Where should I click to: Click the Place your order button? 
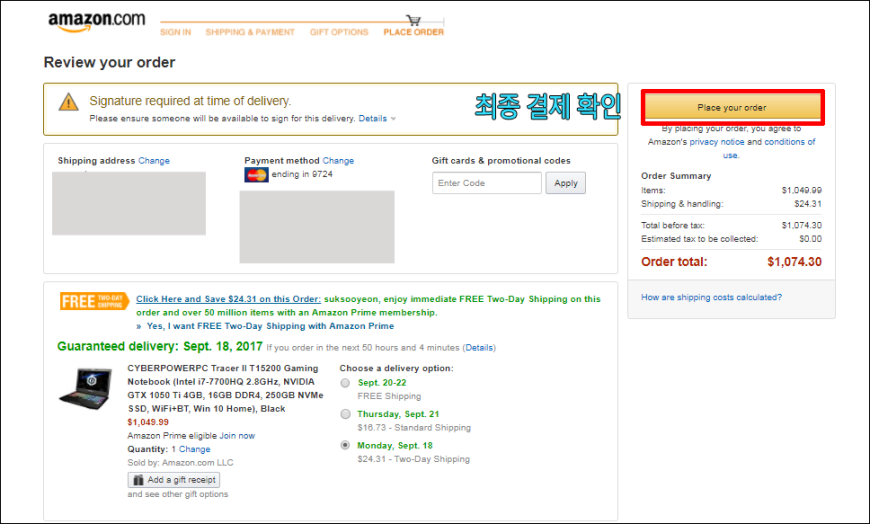[x=732, y=107]
